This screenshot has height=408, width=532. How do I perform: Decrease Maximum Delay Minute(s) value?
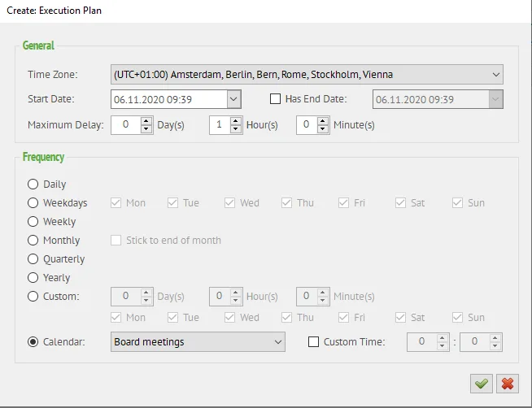pyautogui.click(x=323, y=129)
